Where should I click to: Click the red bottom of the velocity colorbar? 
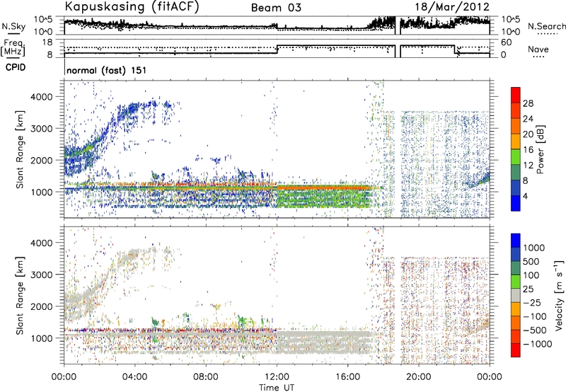coord(516,350)
